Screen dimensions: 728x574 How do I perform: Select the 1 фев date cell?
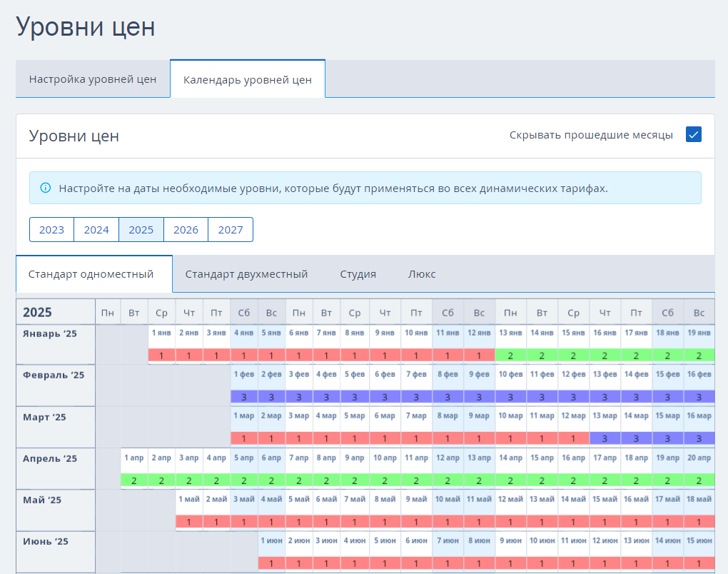click(x=244, y=375)
